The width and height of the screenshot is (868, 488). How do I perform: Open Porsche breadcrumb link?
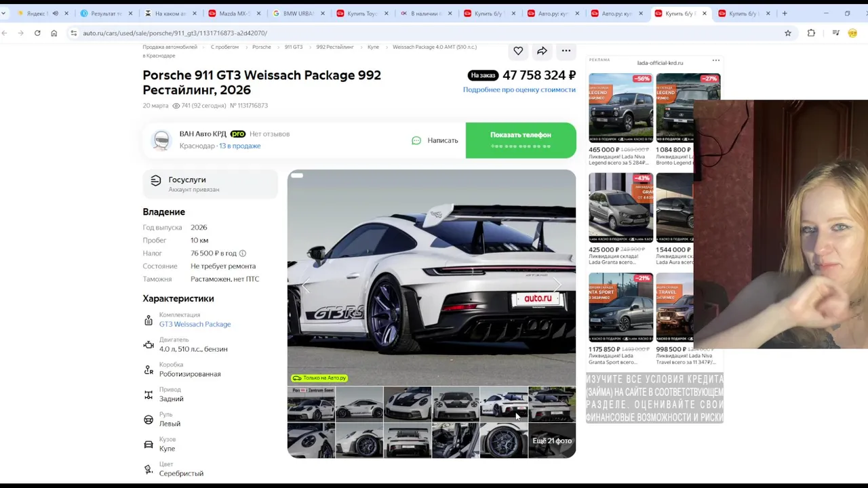(261, 47)
